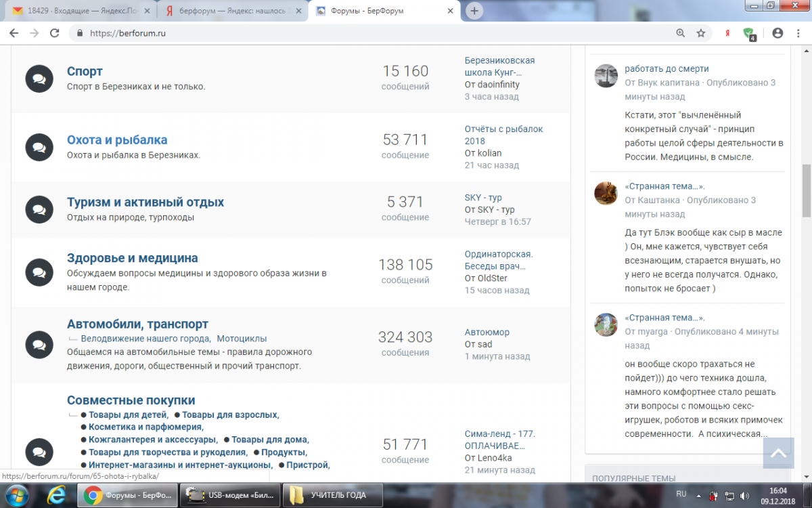This screenshot has height=508, width=812.
Task: Click the Chrome profile avatar icon
Action: [777, 33]
